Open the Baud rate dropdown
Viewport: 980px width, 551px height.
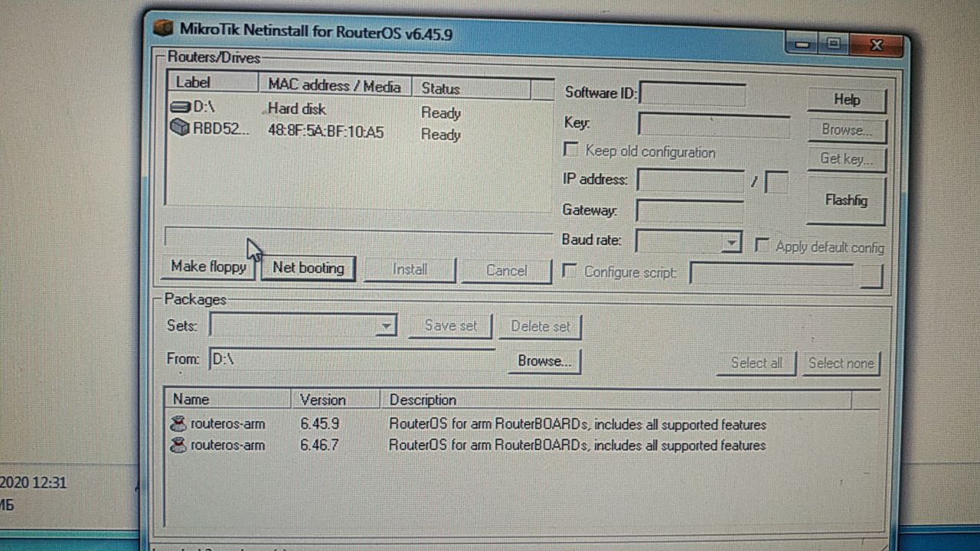[732, 243]
